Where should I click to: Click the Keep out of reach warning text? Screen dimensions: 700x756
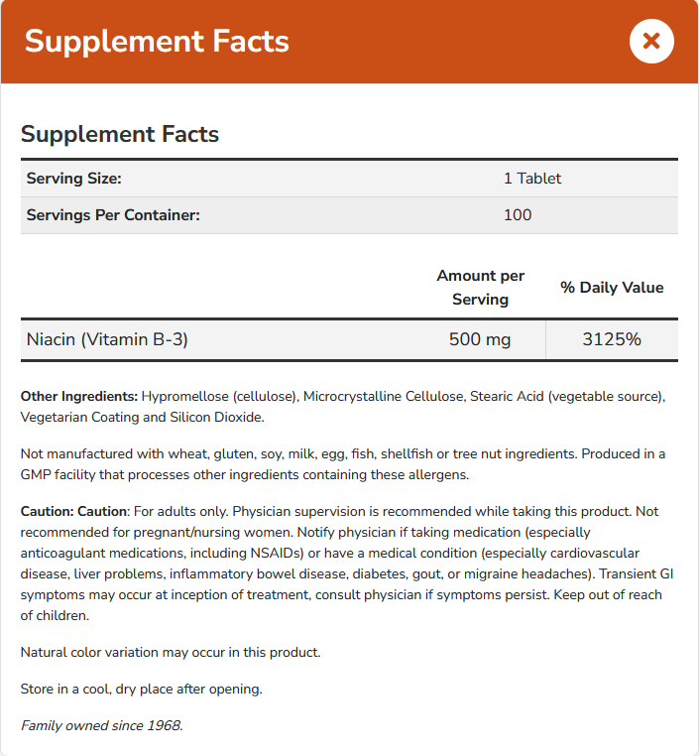[x=611, y=595]
